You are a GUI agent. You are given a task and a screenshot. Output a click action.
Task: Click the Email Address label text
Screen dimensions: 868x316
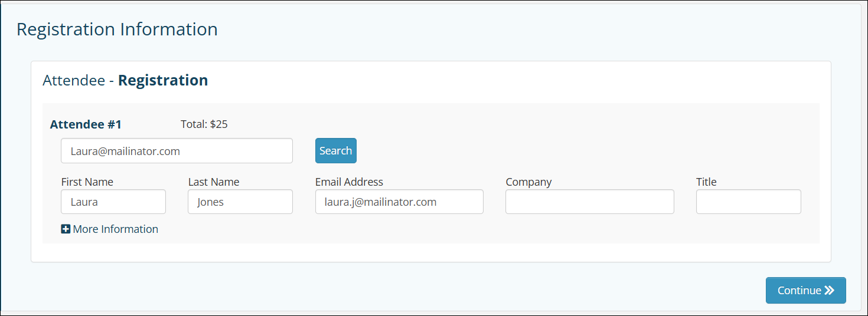point(349,182)
